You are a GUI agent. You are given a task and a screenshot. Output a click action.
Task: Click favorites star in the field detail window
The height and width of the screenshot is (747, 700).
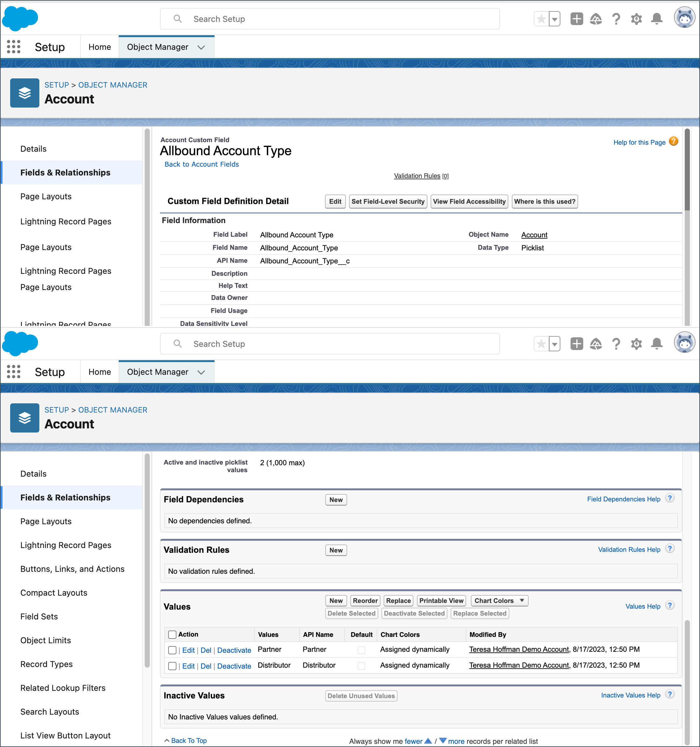[x=541, y=19]
